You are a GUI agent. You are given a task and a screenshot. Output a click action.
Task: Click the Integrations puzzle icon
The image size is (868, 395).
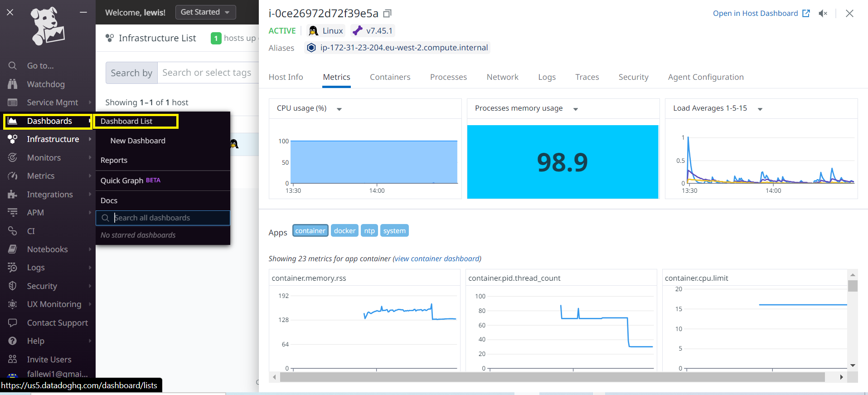pyautogui.click(x=13, y=194)
